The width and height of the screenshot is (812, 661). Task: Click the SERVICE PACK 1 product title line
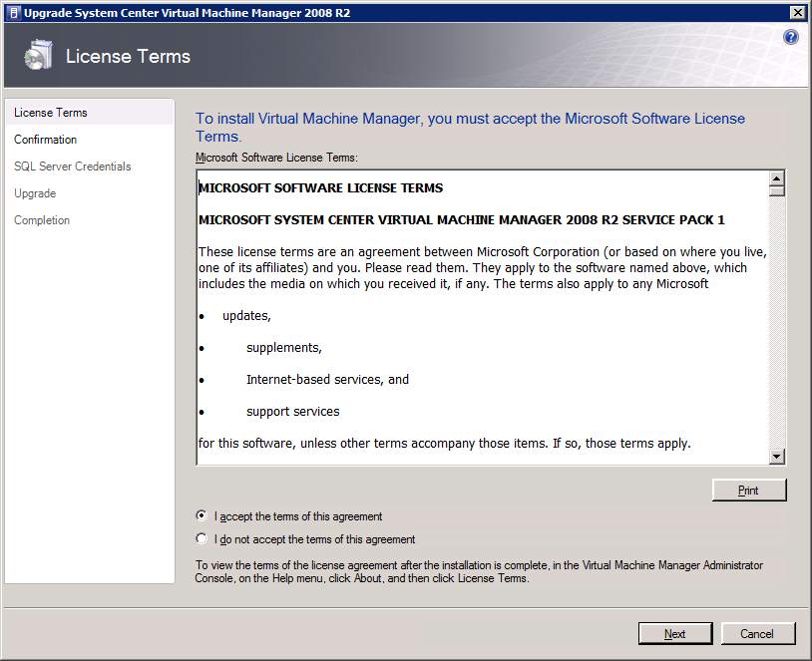coord(462,220)
